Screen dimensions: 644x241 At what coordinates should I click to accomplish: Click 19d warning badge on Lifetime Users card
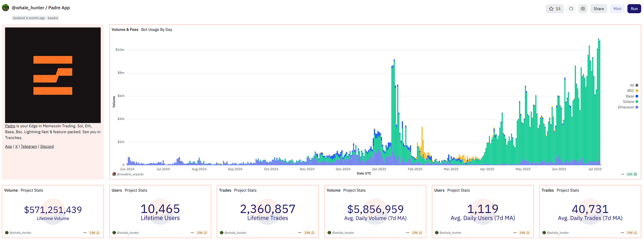tap(202, 233)
